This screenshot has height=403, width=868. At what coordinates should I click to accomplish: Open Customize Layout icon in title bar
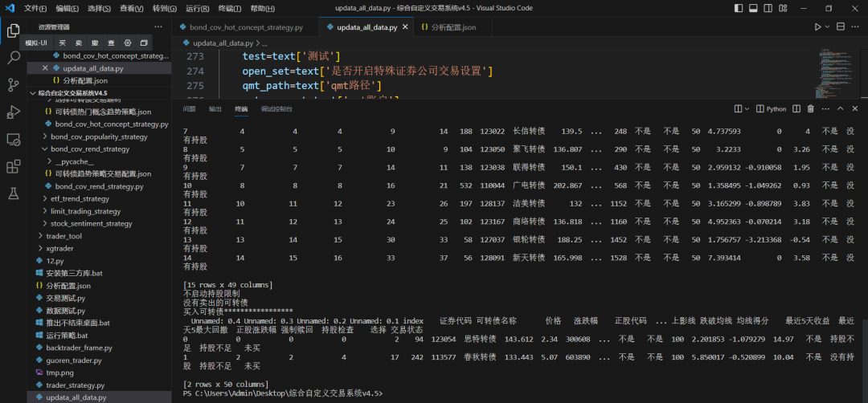(x=784, y=8)
